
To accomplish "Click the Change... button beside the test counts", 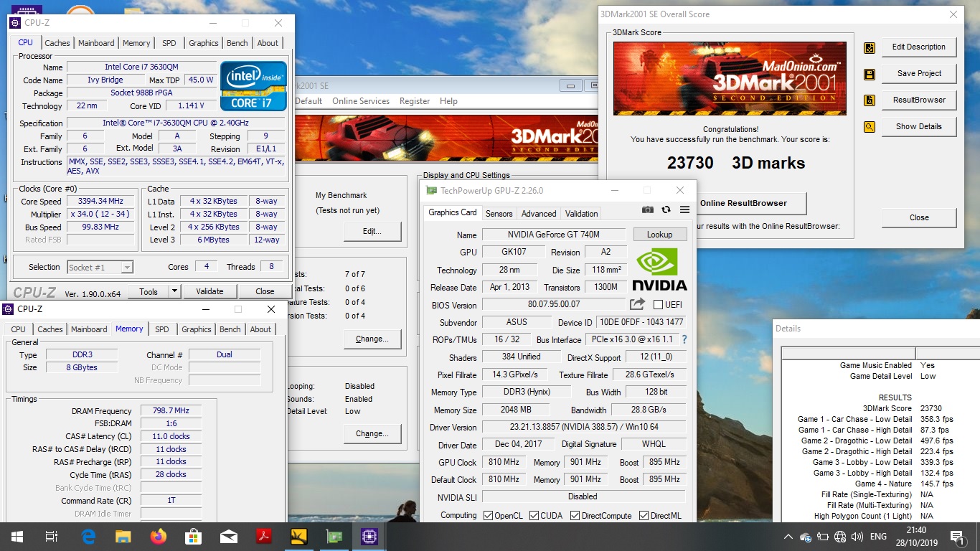I will click(372, 339).
